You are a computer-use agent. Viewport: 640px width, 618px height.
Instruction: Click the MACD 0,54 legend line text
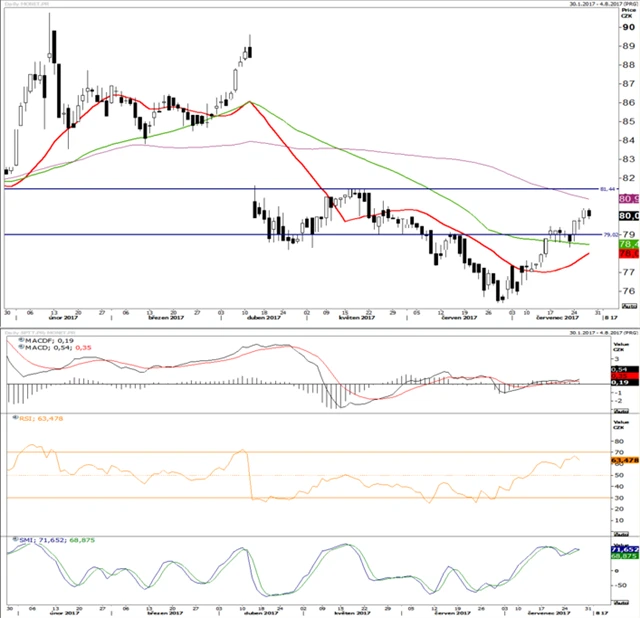point(44,349)
